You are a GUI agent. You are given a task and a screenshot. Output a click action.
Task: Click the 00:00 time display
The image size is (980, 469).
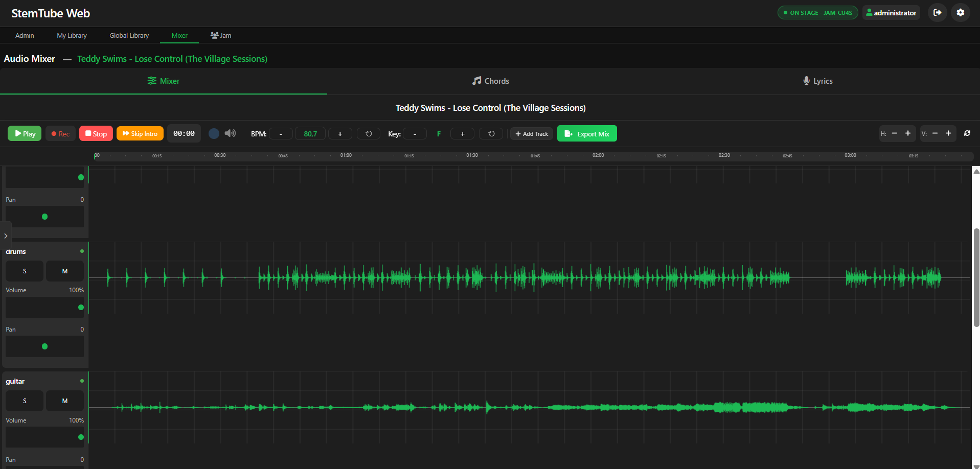(184, 133)
